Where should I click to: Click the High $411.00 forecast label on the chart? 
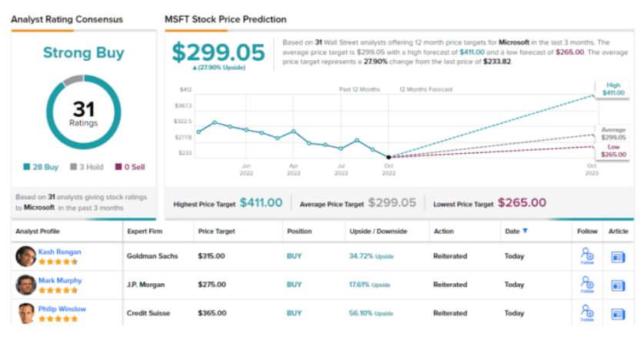[612, 88]
